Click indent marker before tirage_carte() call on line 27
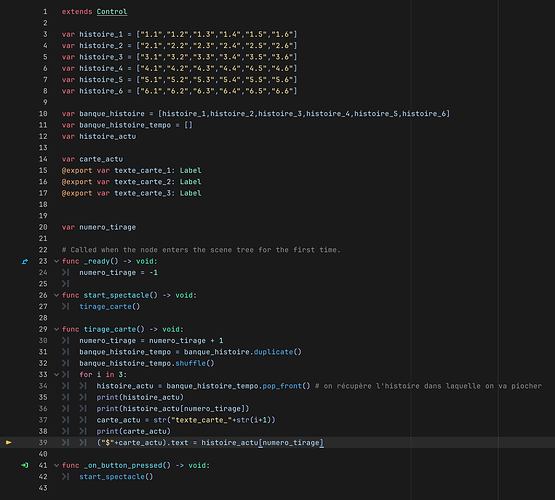Viewport: 555px width, 500px height. coord(65,307)
